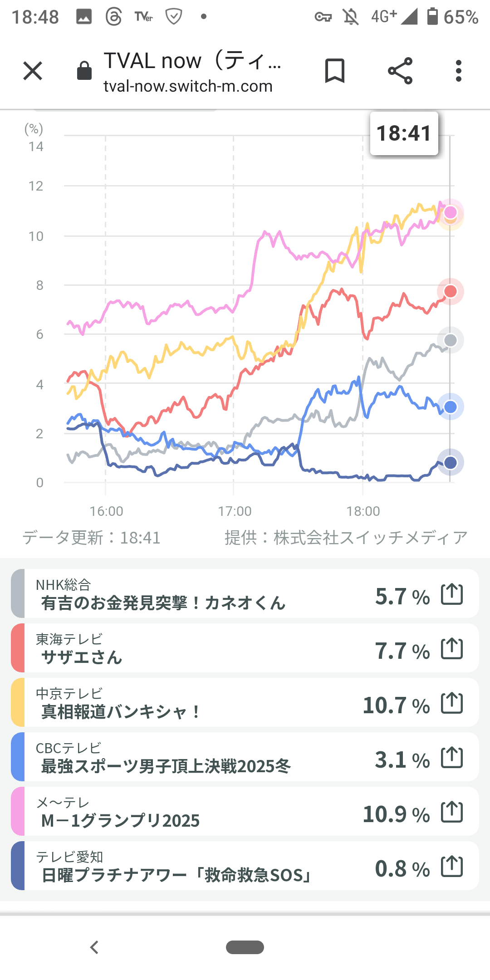Image resolution: width=490 pixels, height=980 pixels.
Task: Select the pink メ〜テレ chart data point
Action: pyautogui.click(x=451, y=212)
